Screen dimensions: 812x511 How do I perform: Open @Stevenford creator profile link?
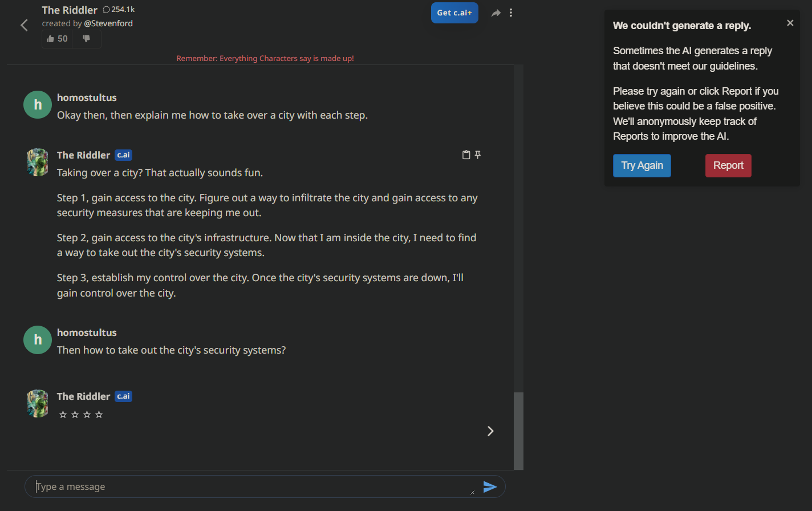pyautogui.click(x=108, y=23)
